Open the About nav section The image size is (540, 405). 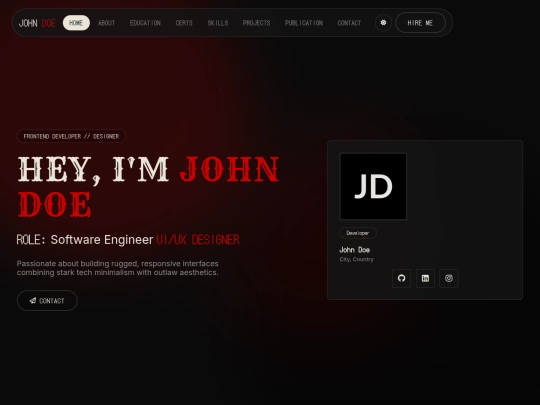[x=106, y=23]
